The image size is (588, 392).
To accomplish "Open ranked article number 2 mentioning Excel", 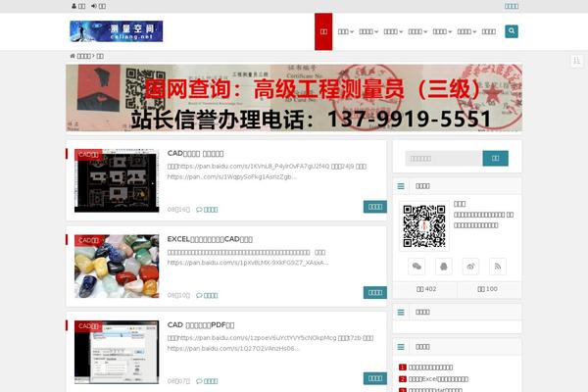I will pos(438,379).
